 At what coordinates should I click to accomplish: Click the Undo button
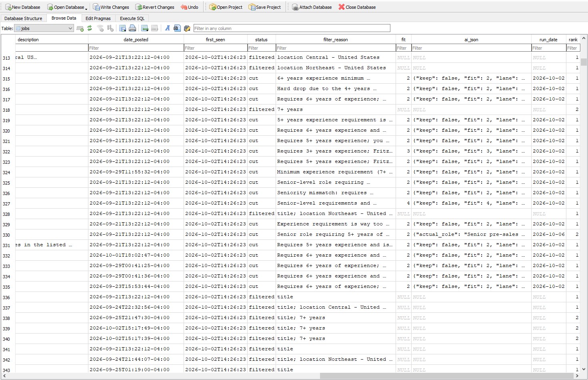pyautogui.click(x=189, y=7)
